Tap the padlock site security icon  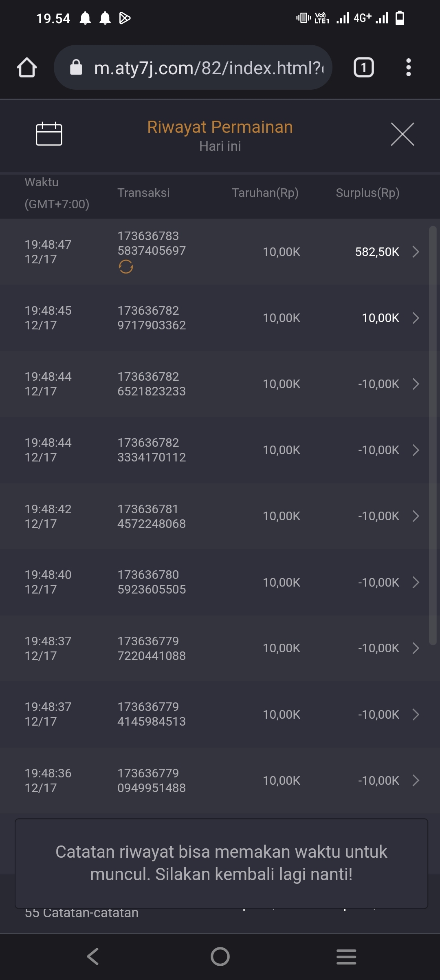[x=76, y=67]
